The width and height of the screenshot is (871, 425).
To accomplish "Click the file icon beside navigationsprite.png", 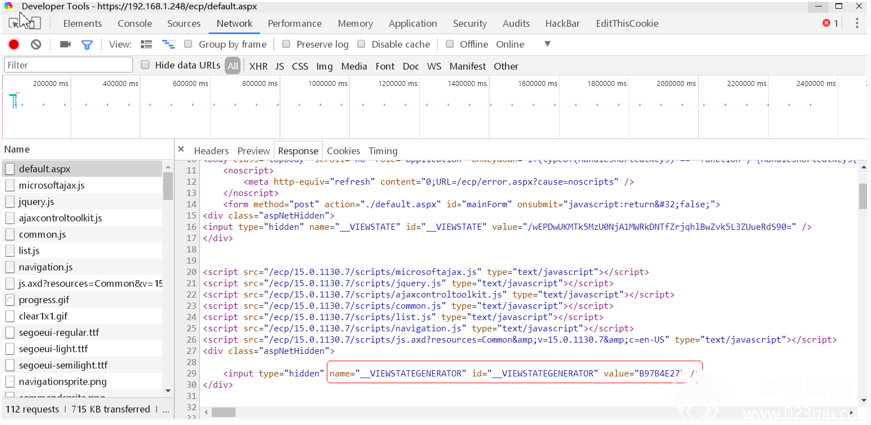I will pos(10,382).
